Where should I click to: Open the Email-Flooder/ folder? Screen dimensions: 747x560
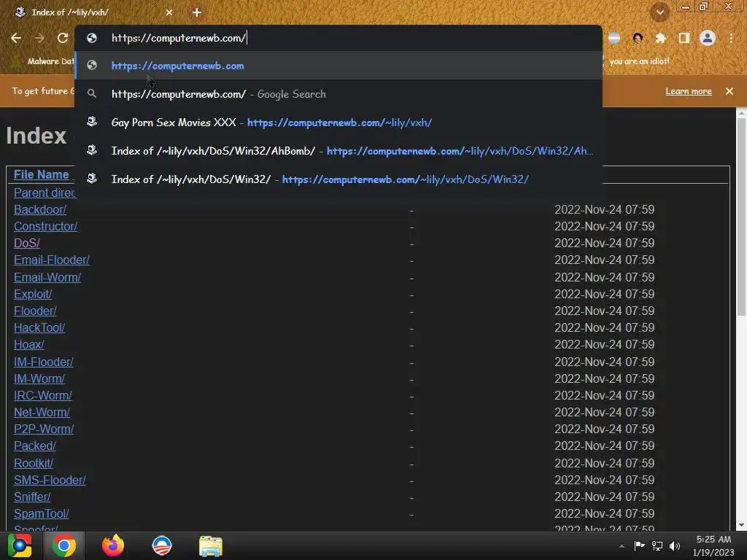pos(52,260)
